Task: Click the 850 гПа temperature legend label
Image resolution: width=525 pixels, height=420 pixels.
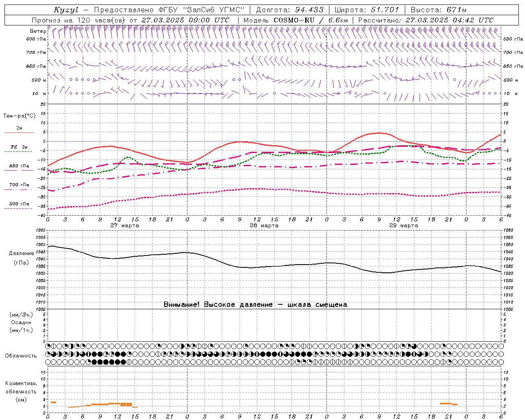Action: (19, 166)
